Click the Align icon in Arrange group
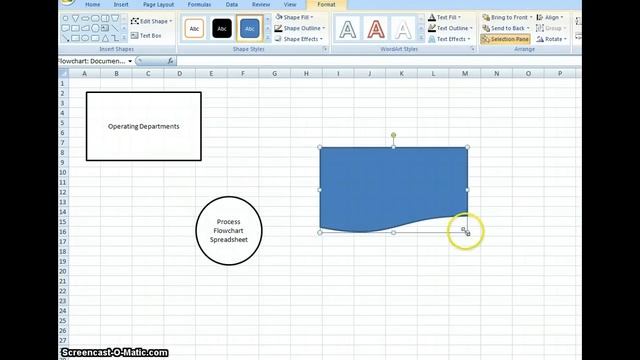Screen dimensions: 640x360 (x=540, y=17)
